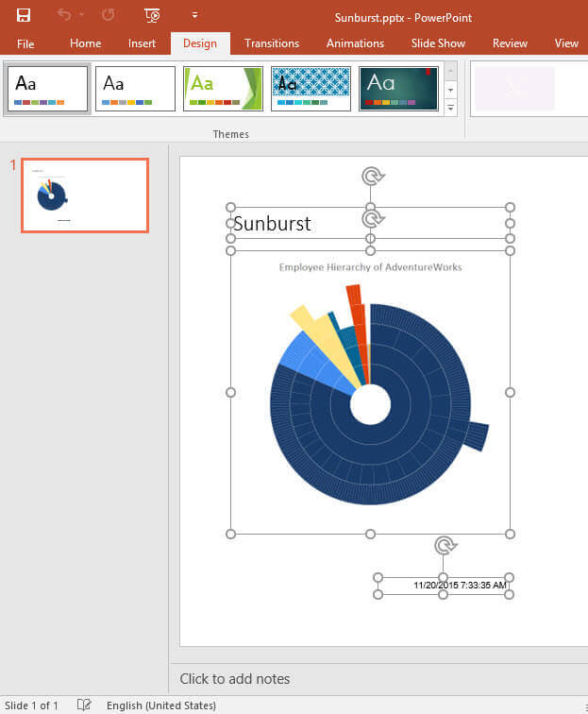The height and width of the screenshot is (714, 588).
Task: Open the Review tab
Action: click(x=510, y=43)
